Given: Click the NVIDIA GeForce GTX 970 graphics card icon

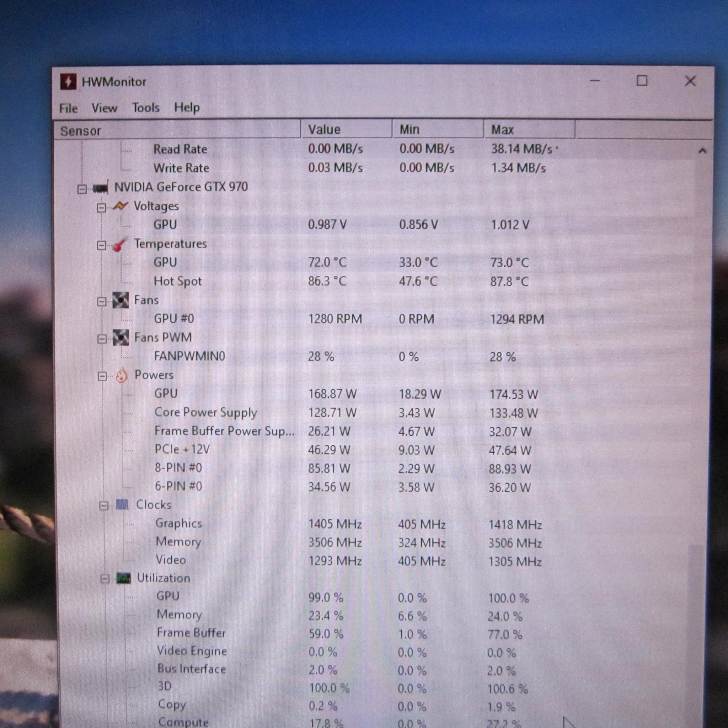Looking at the screenshot, I should coord(101,187).
